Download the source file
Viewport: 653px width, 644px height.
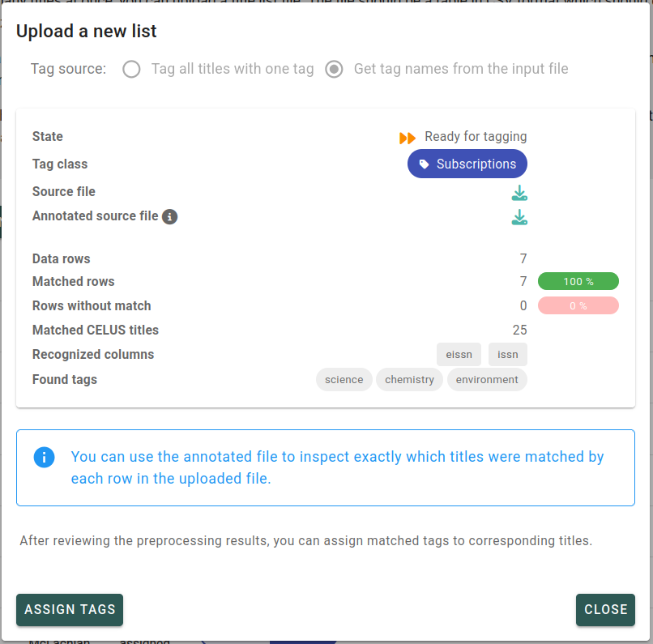click(x=519, y=193)
